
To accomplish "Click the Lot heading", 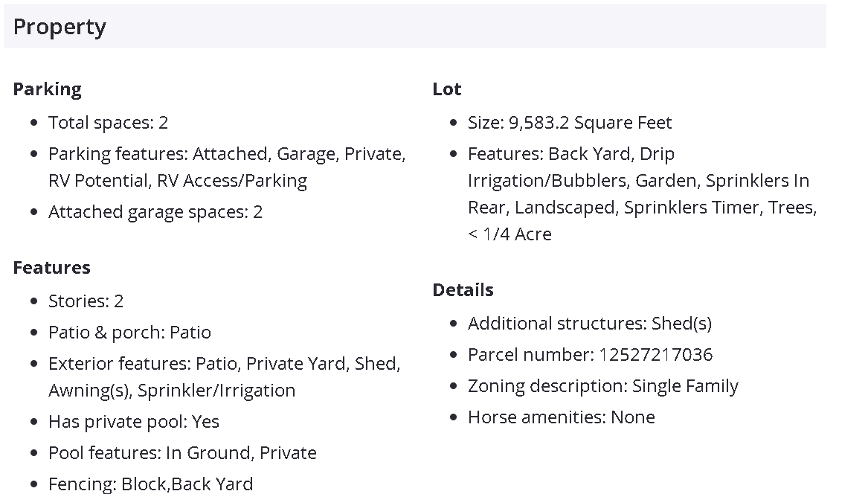I will (x=446, y=89).
